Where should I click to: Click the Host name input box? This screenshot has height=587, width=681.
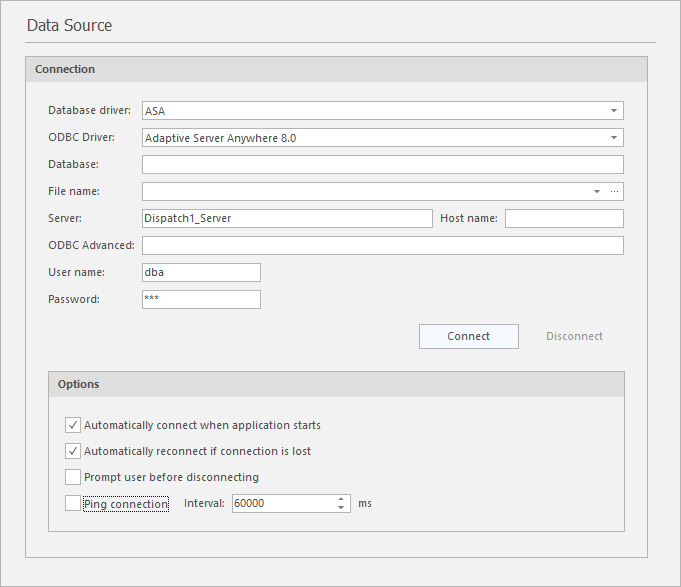[x=563, y=218]
